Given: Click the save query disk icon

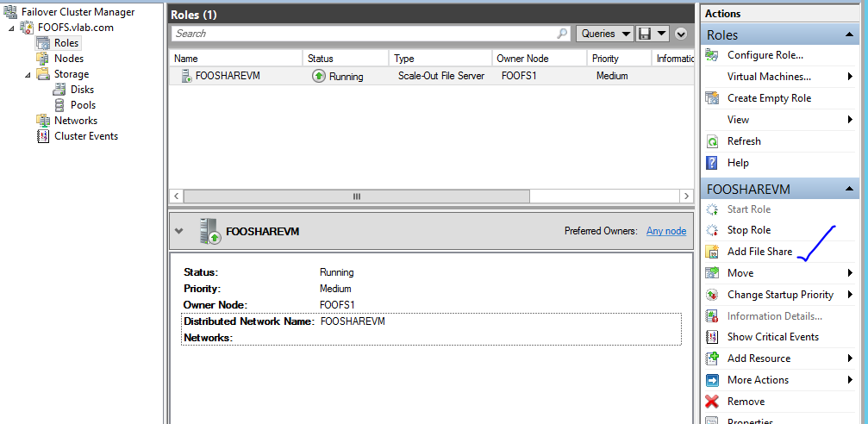Looking at the screenshot, I should click(645, 34).
